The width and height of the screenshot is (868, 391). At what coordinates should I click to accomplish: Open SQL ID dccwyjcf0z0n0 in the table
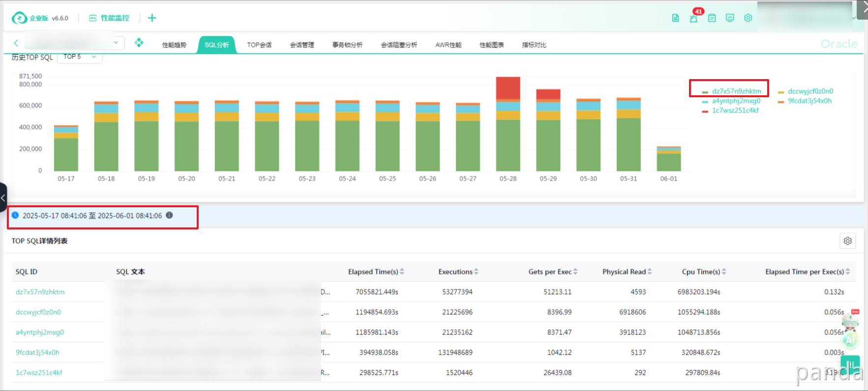pos(38,312)
